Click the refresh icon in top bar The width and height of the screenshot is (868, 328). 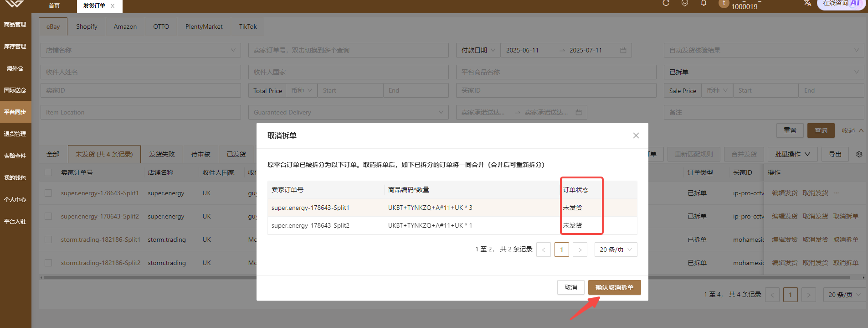point(666,3)
